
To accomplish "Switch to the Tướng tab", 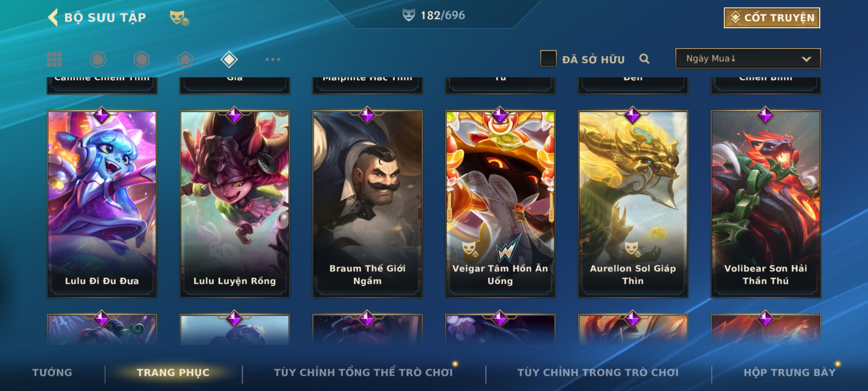I will (x=52, y=373).
